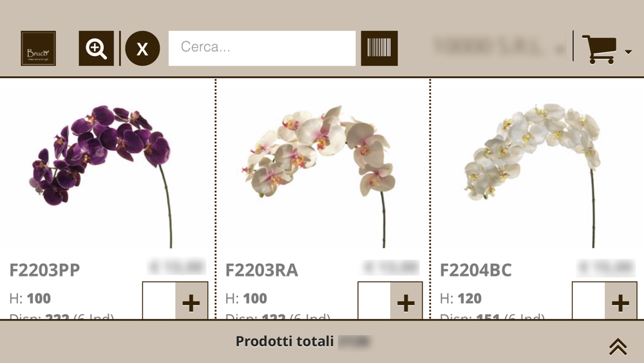Screen dimensions: 644x363
Task: Open the zoom magnifier search icon
Action: click(96, 48)
